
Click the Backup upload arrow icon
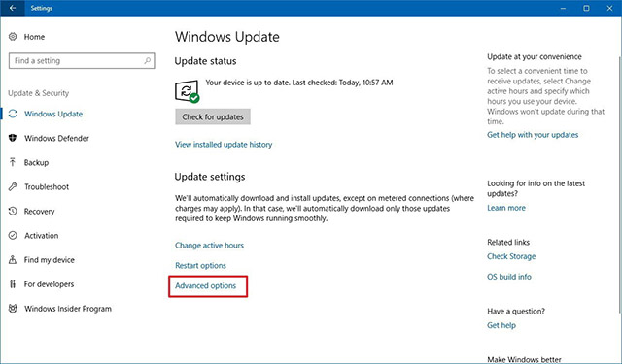click(x=13, y=162)
